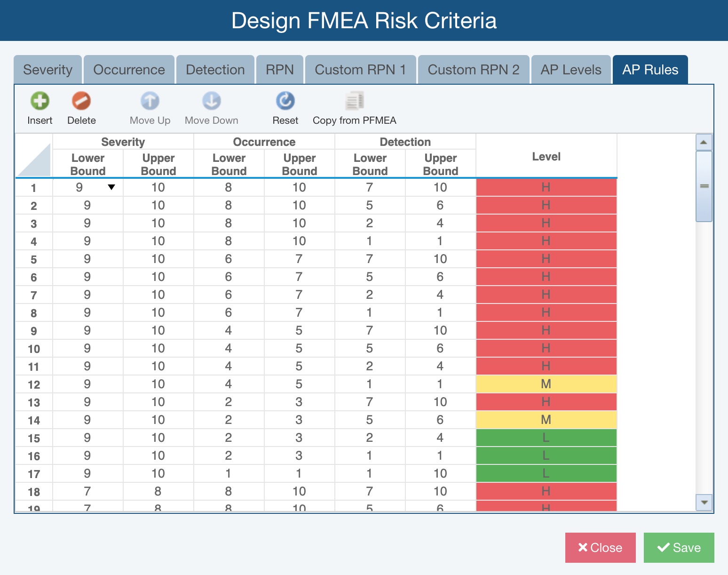Switch to the Severity tab

[x=47, y=69]
